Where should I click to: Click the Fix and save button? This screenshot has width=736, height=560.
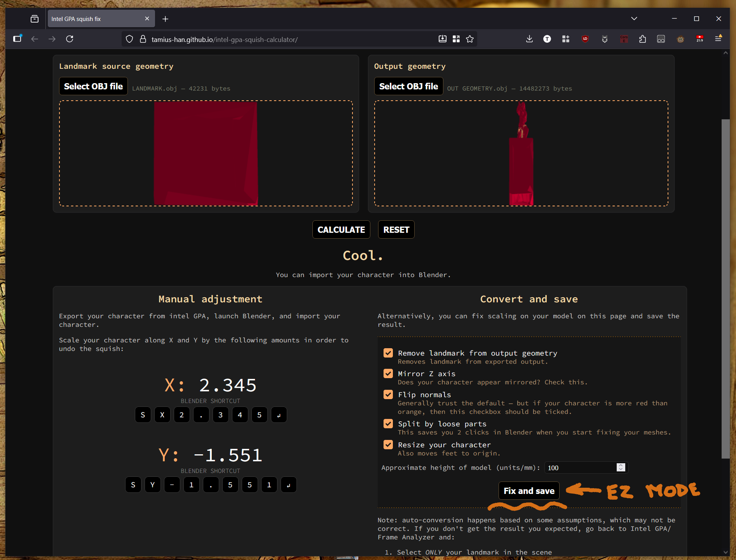[529, 491]
